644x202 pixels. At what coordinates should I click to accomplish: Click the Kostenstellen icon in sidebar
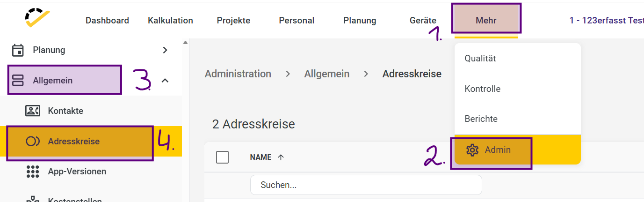click(x=32, y=199)
